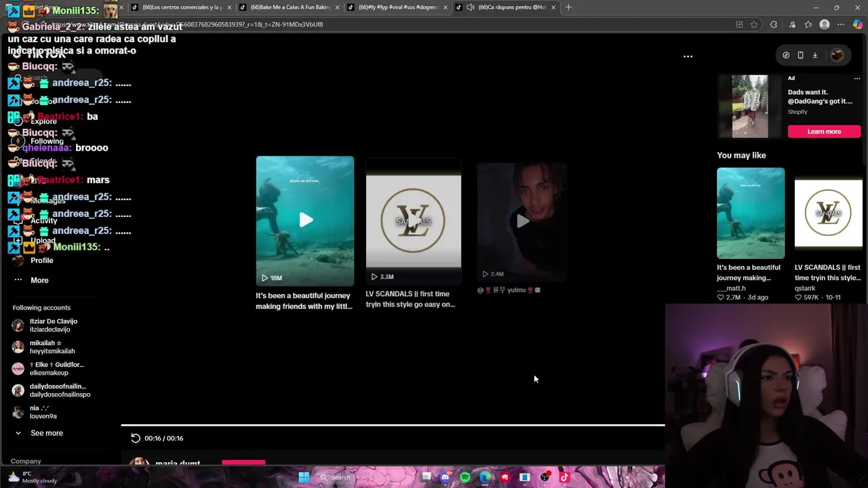This screenshot has height=488, width=868.
Task: Click the download desktop app icon
Action: click(815, 56)
